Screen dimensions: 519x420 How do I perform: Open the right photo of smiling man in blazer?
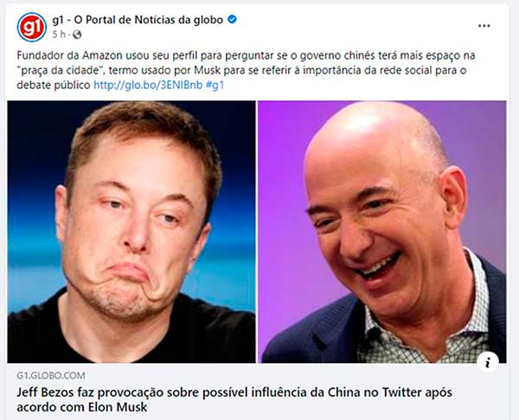382,232
